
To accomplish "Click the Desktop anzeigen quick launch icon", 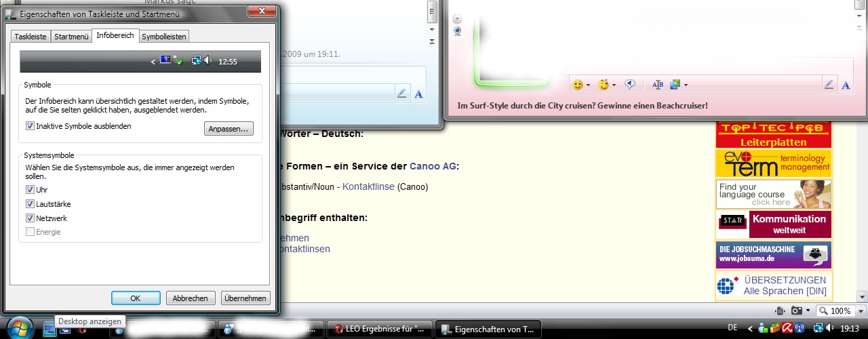I will pos(50,330).
